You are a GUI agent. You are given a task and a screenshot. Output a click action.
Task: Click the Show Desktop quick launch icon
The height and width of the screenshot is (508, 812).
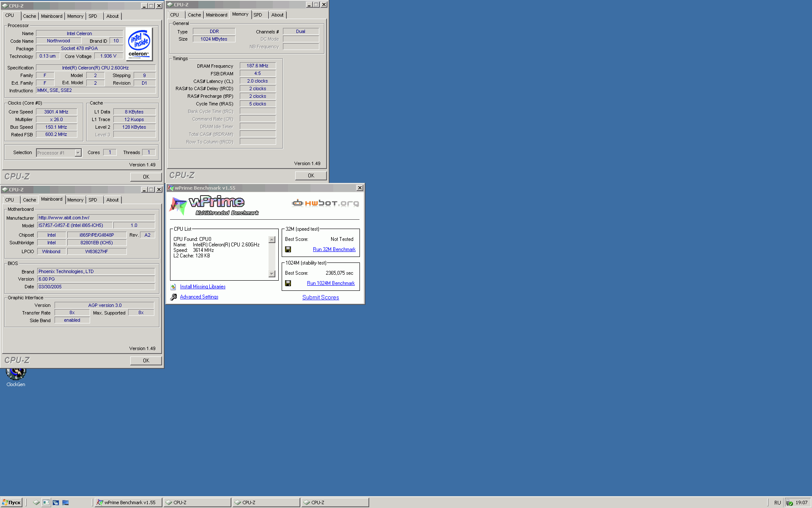(66, 502)
